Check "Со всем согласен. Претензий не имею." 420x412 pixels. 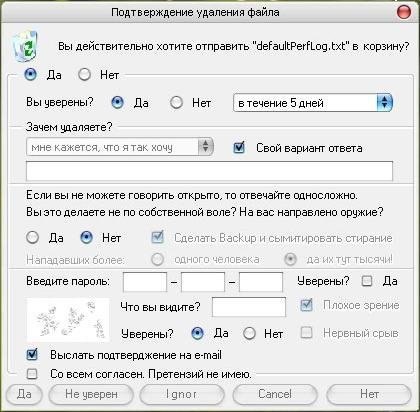32,374
